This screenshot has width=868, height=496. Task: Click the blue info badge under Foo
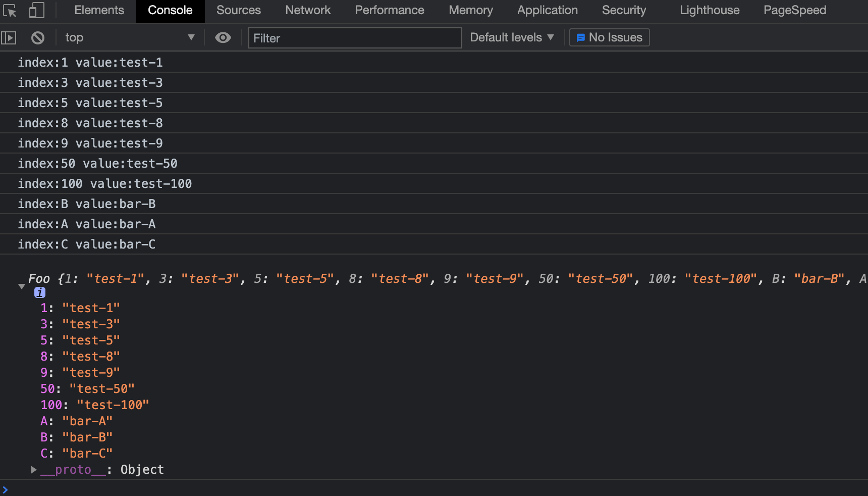[40, 292]
